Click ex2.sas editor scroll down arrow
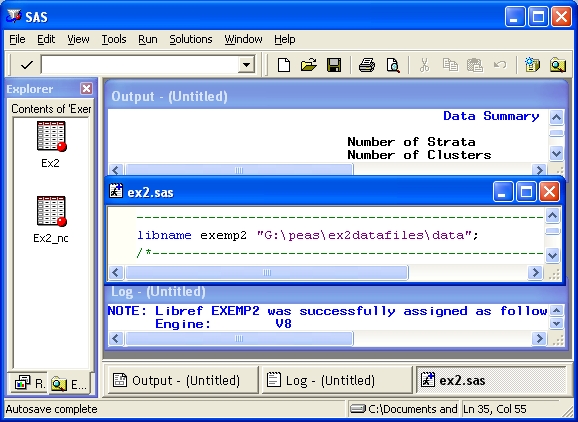The image size is (578, 422). (552, 255)
